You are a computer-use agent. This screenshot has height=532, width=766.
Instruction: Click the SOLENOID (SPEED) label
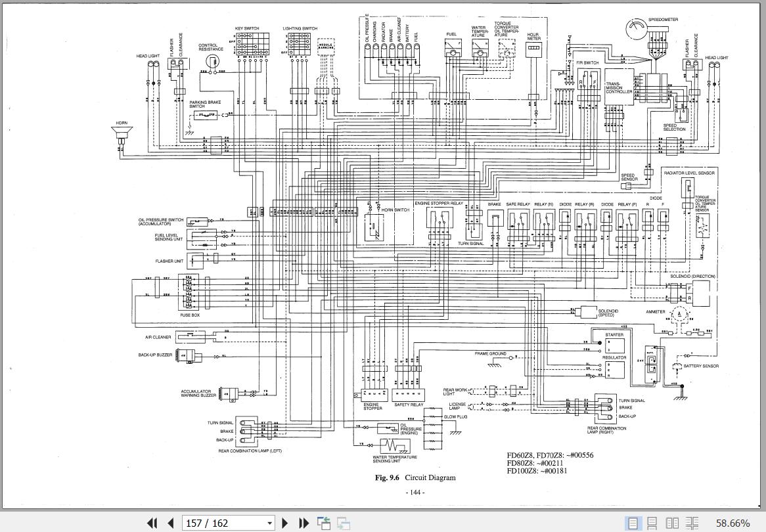(x=608, y=313)
